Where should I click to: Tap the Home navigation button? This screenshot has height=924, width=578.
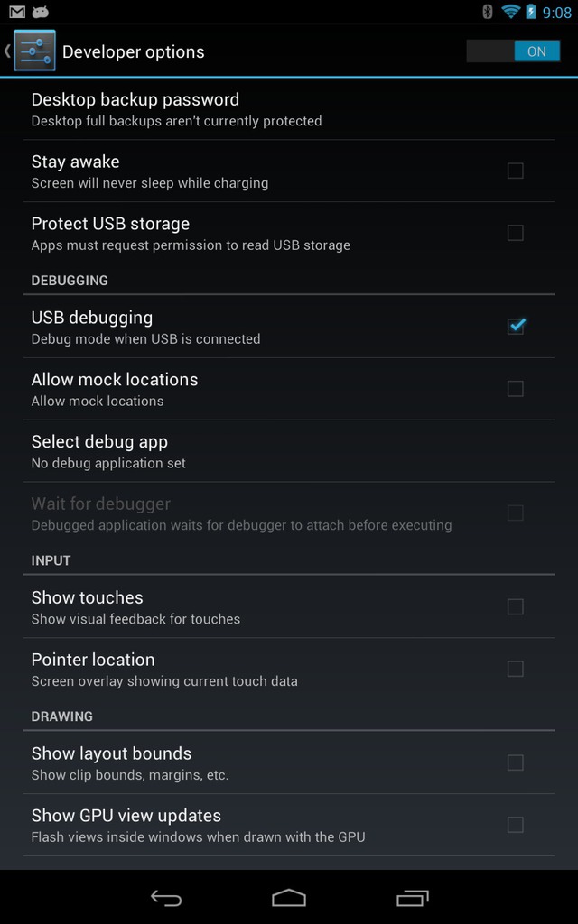coord(289,898)
